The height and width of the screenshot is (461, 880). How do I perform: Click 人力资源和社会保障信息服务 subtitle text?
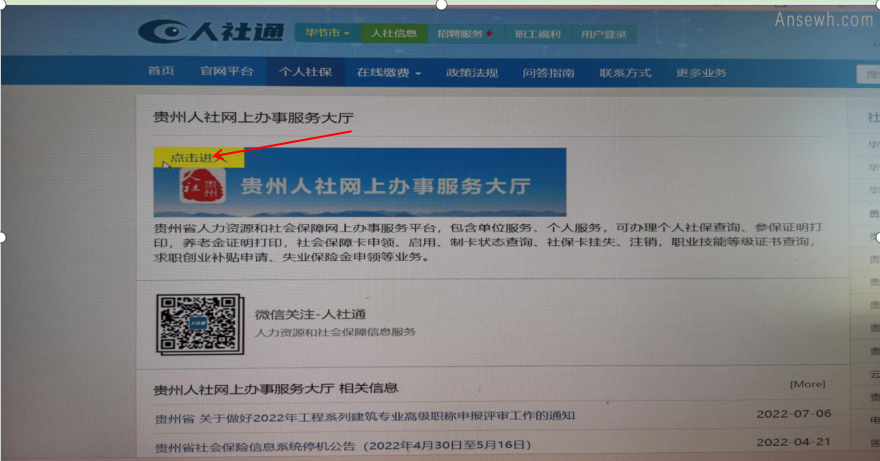click(335, 332)
